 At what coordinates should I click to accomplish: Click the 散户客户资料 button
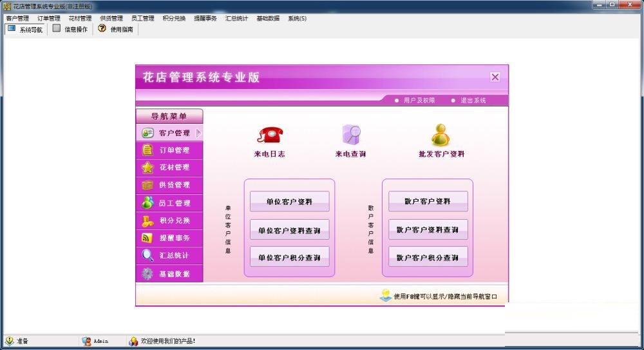click(428, 201)
